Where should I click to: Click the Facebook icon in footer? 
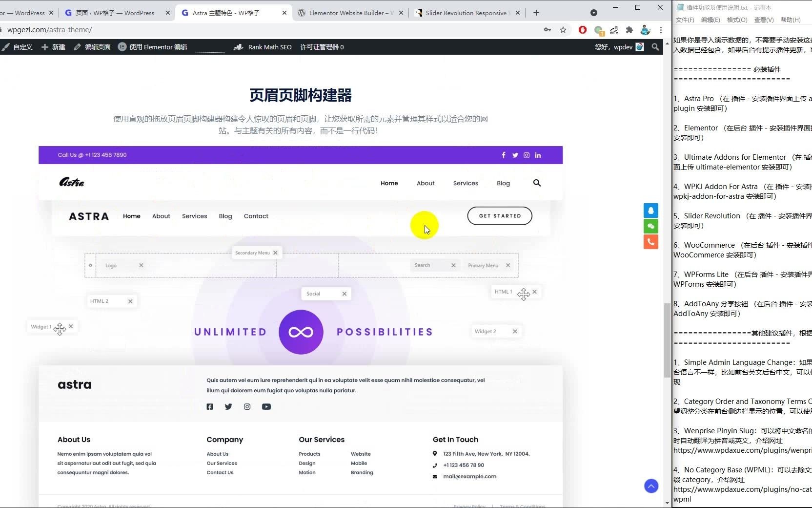(210, 406)
